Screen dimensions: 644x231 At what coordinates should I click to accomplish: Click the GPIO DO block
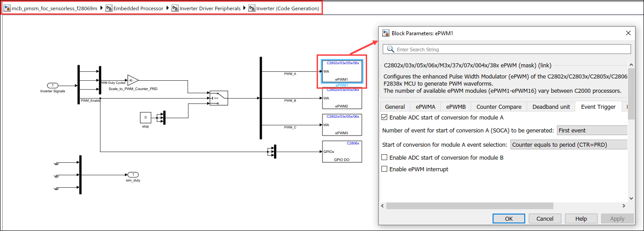[x=342, y=152]
